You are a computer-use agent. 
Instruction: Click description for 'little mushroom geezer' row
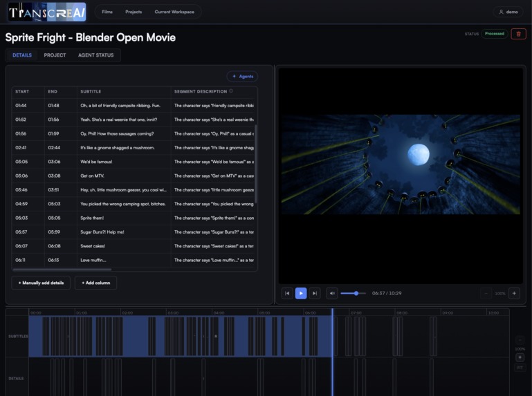[214, 190]
